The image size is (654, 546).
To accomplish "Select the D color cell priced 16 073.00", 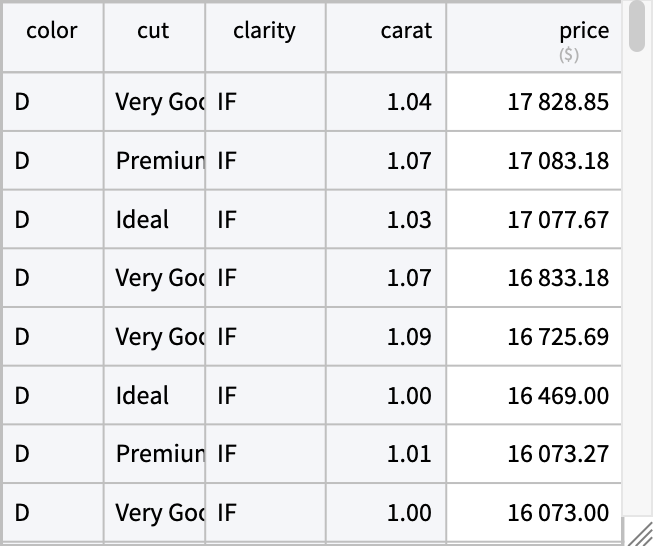I will 52,513.
